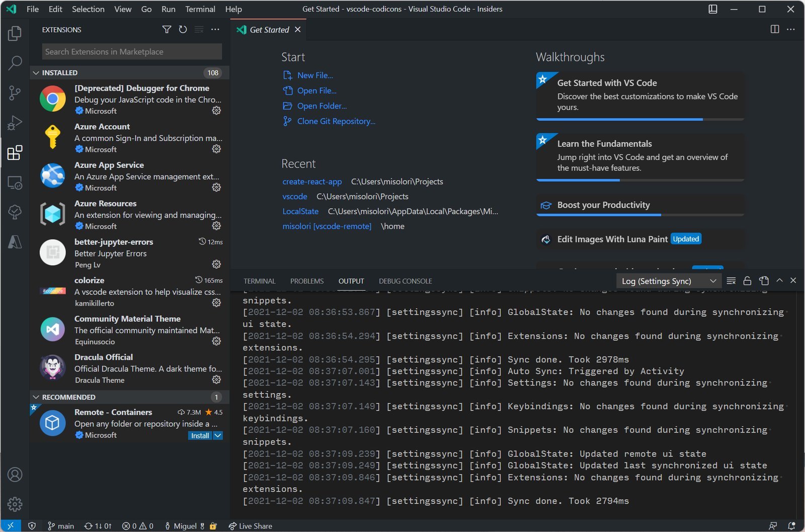Click Live Share in the status bar
The height and width of the screenshot is (532, 805).
(x=250, y=526)
